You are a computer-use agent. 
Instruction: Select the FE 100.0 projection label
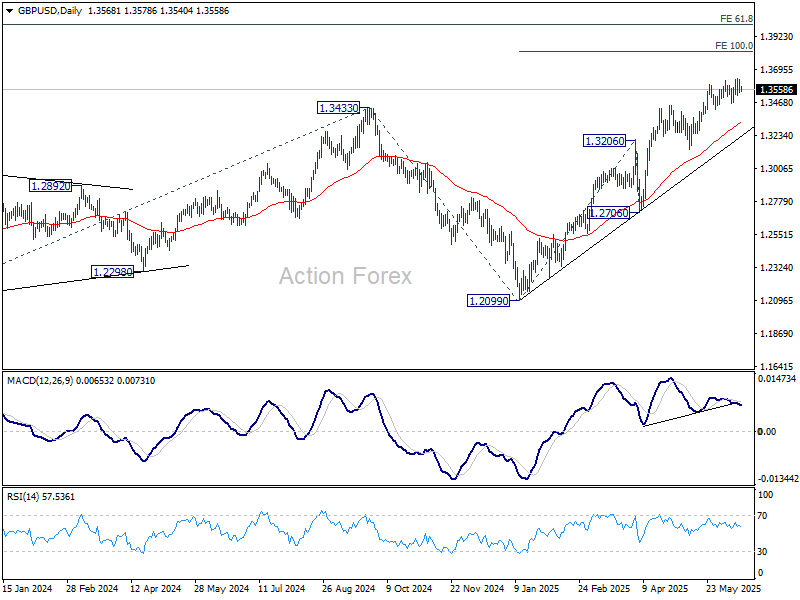[x=734, y=46]
